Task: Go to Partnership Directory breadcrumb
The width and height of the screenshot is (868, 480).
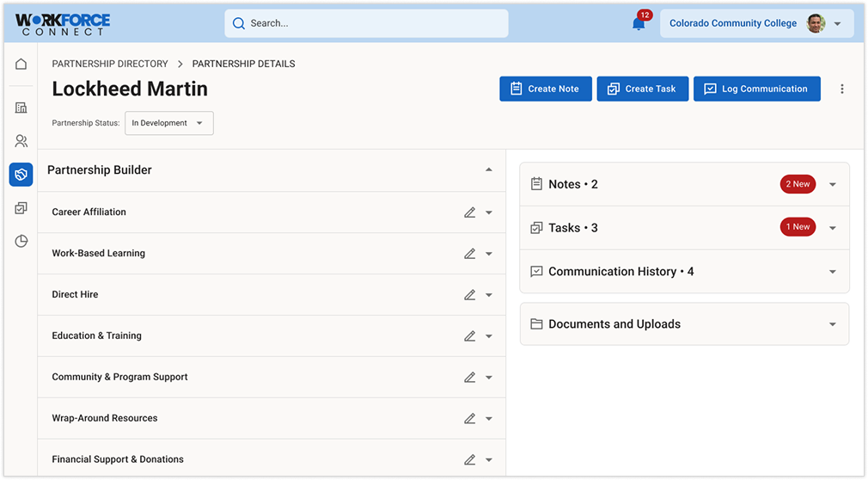Action: coord(110,64)
